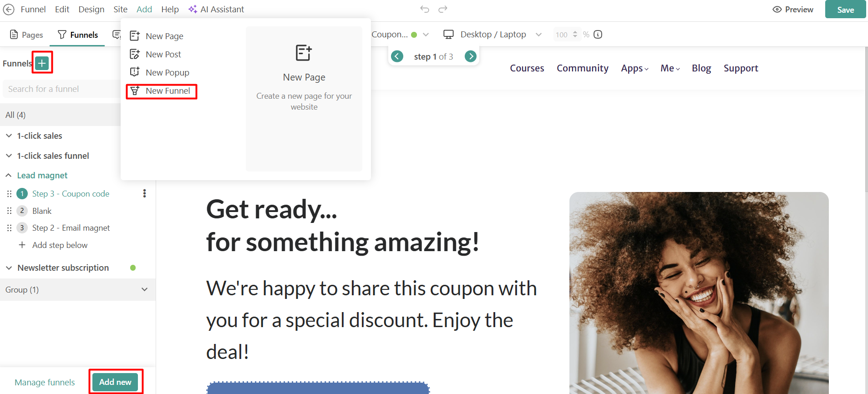Select New Funnel from Add menu
This screenshot has width=868, height=394.
point(160,91)
